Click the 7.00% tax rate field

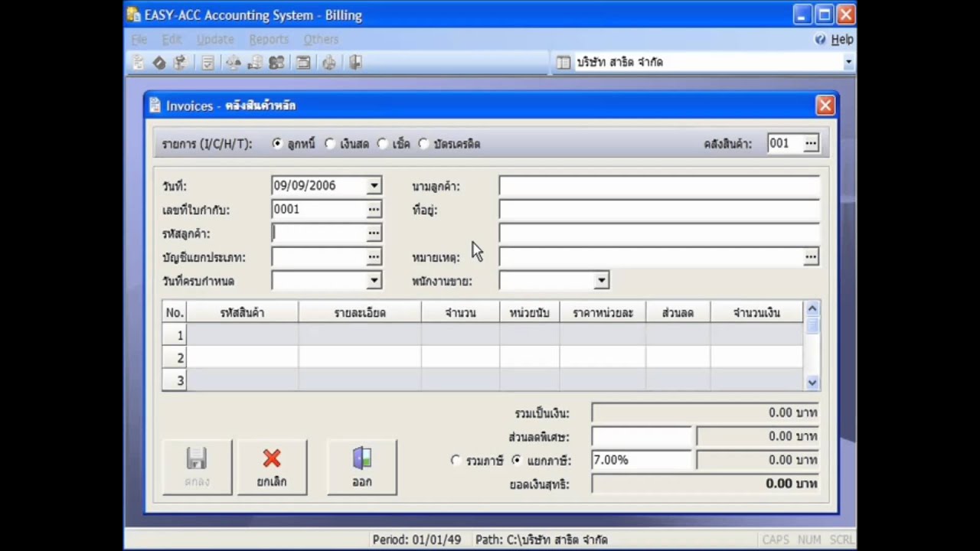point(642,460)
